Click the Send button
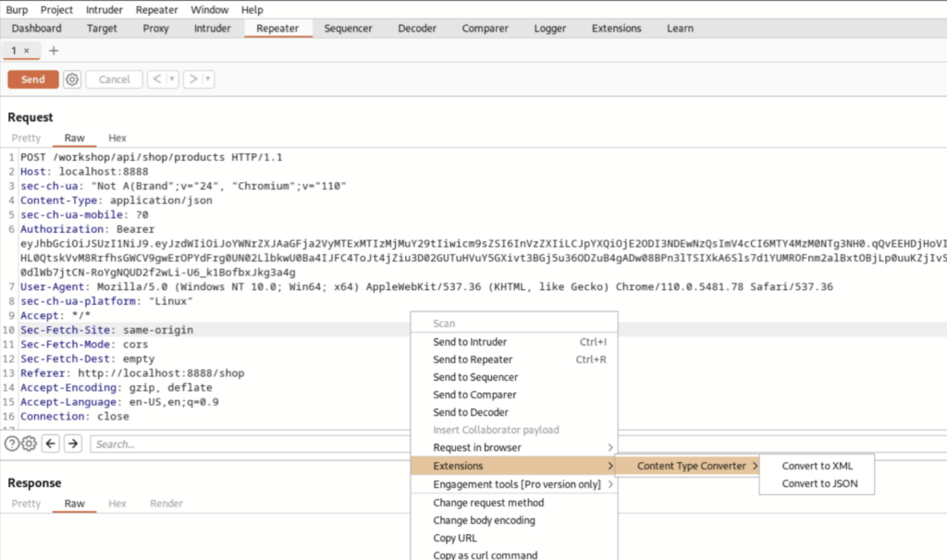 [32, 79]
